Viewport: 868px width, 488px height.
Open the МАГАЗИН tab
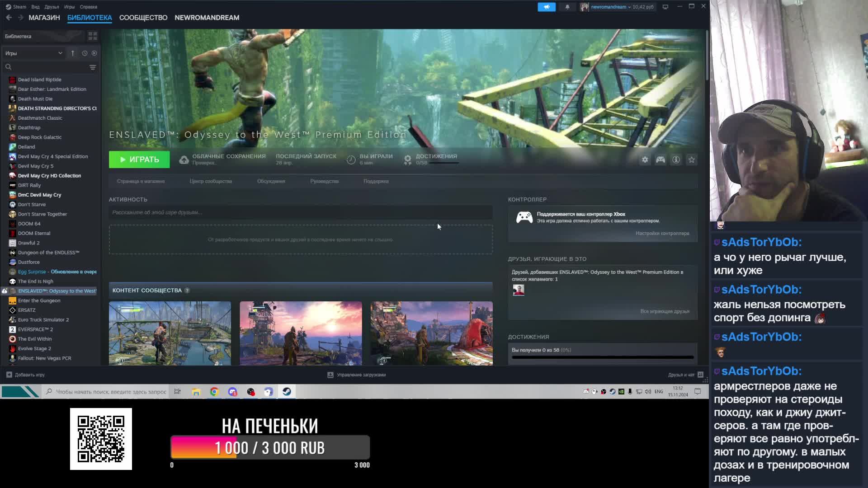(44, 18)
